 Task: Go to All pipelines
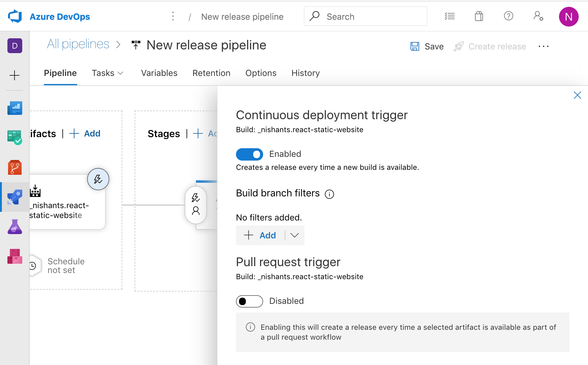[x=78, y=44]
